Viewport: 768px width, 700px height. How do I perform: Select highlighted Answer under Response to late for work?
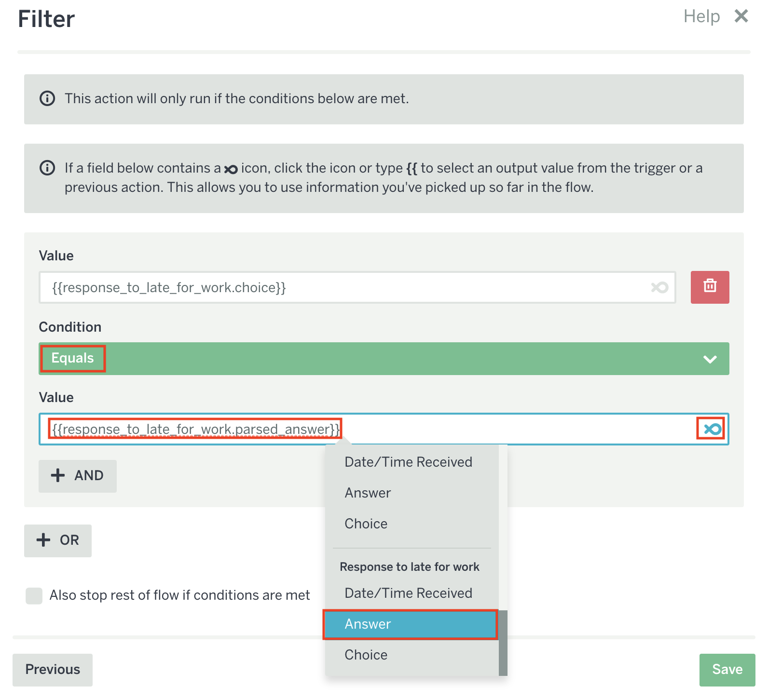[410, 624]
